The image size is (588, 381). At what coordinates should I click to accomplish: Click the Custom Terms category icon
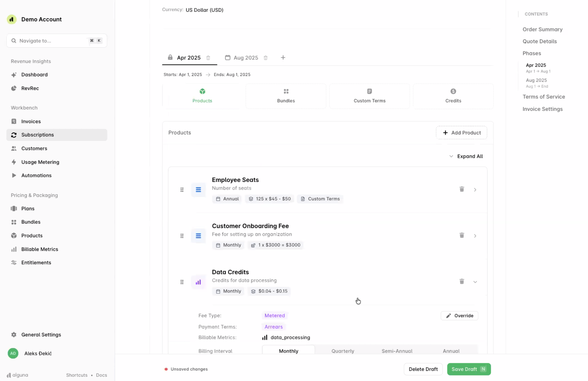click(x=369, y=91)
